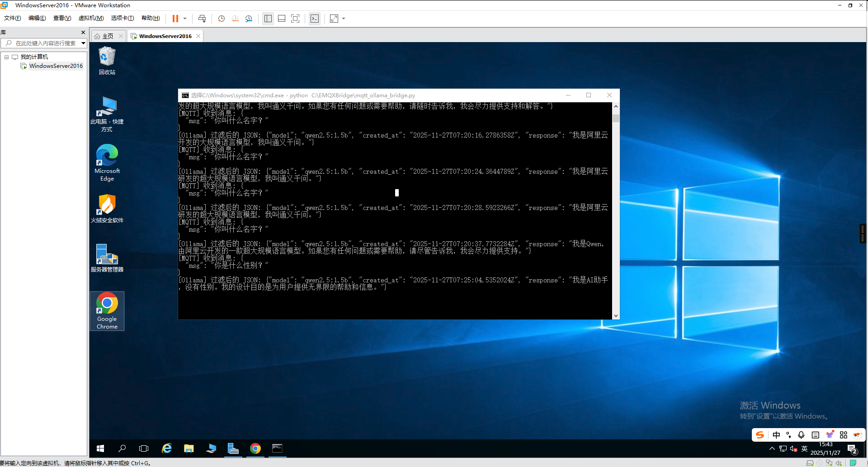Open the Server Manager taskbar icon

[233, 448]
